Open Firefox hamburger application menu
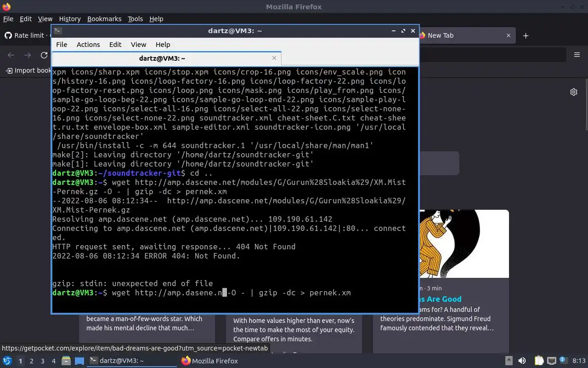This screenshot has height=368, width=588. pyautogui.click(x=577, y=55)
